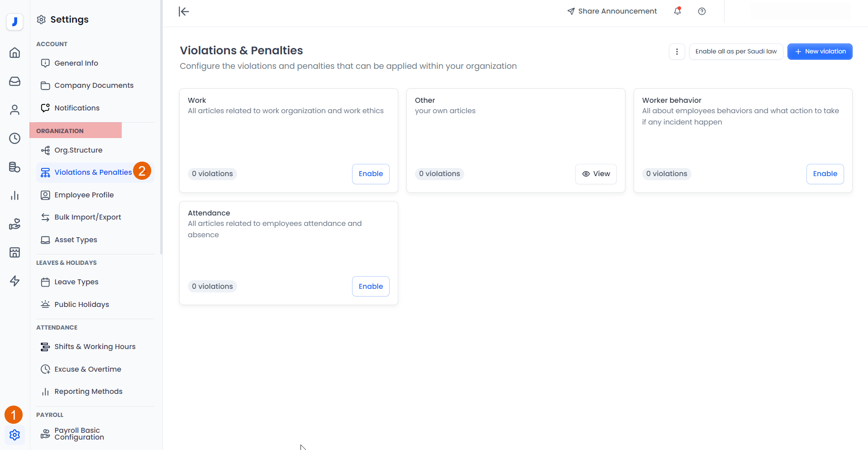This screenshot has height=450, width=868.
Task: Click the settings gear icon in rail
Action: coord(14,435)
